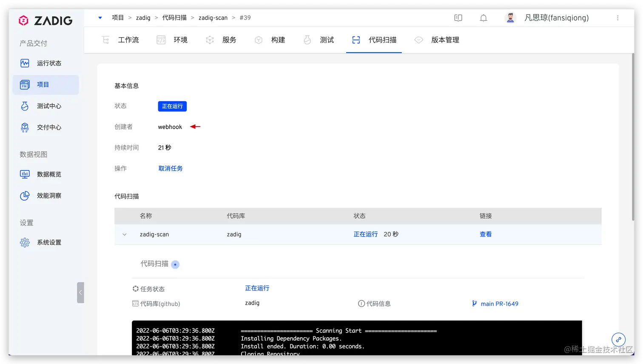Screen dimensions: 643x364
Task: Click 取消任务 to cancel the task
Action: [x=171, y=169]
